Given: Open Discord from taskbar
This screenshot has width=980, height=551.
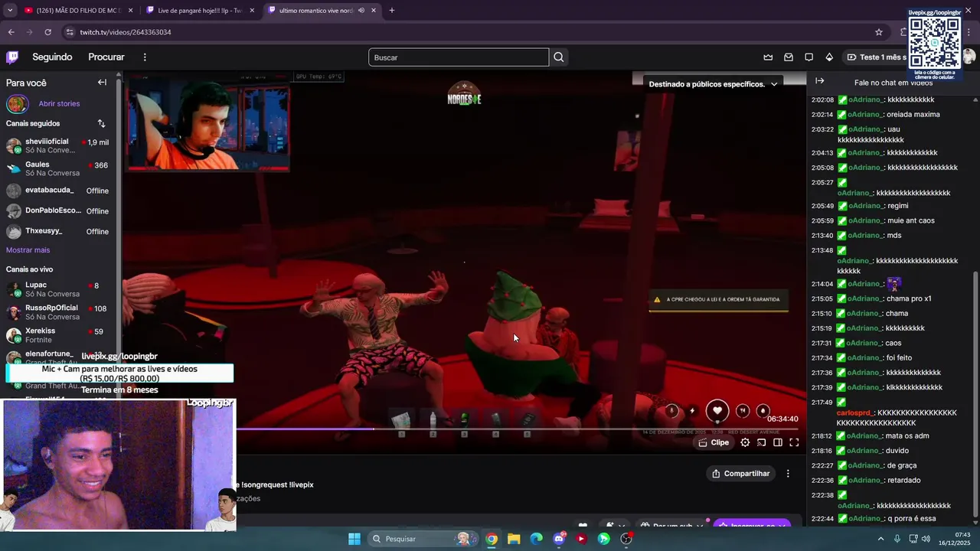Looking at the screenshot, I should pos(559,539).
